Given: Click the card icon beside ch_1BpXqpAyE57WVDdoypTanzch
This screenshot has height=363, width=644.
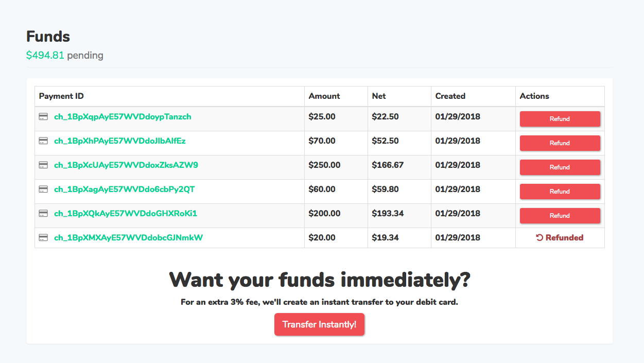Looking at the screenshot, I should click(44, 117).
